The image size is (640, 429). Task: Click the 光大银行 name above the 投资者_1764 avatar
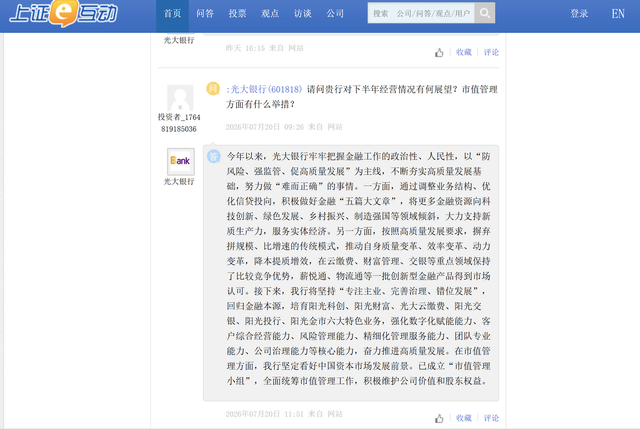click(179, 40)
